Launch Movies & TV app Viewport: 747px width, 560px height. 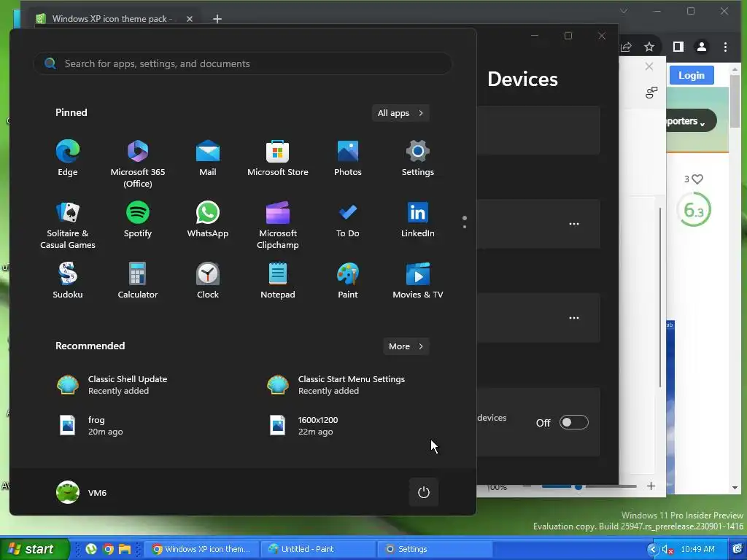click(x=418, y=281)
